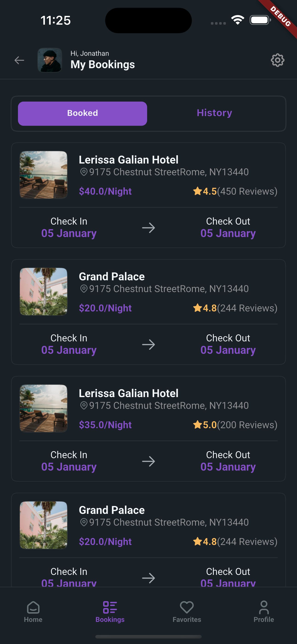Image resolution: width=297 pixels, height=644 pixels.
Task: Tap the 5.0 rating with 200 reviews
Action: click(235, 425)
